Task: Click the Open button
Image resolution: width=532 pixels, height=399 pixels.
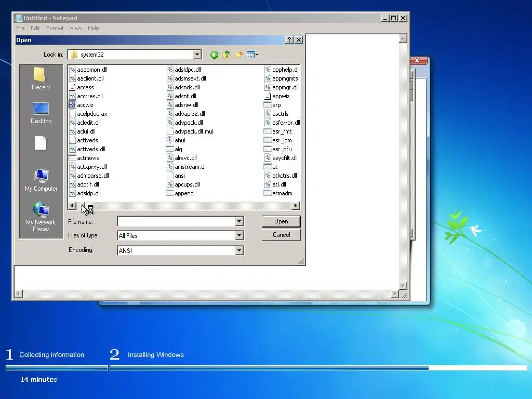Action: [x=281, y=221]
